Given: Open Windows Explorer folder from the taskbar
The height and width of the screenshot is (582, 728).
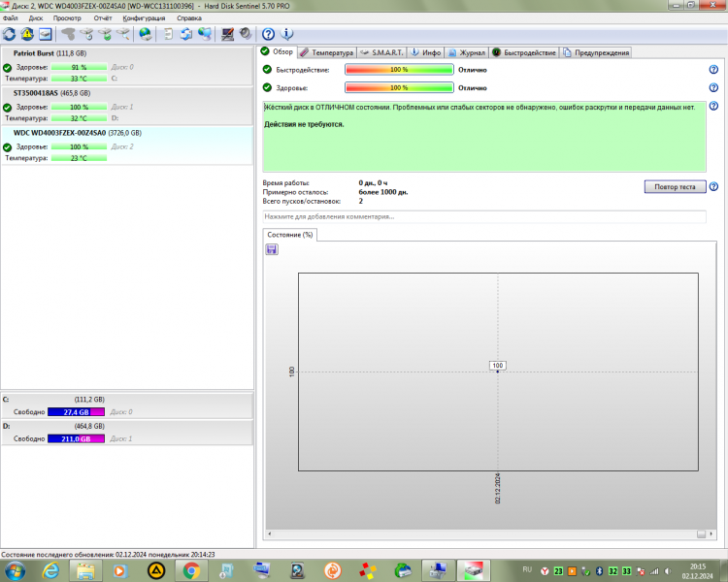Looking at the screenshot, I should 85,570.
